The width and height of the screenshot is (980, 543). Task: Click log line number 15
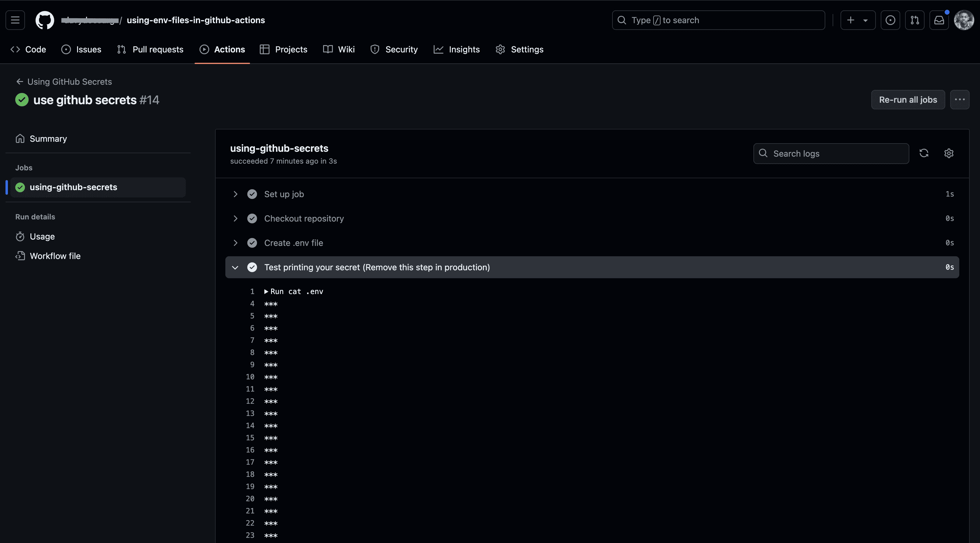point(250,438)
